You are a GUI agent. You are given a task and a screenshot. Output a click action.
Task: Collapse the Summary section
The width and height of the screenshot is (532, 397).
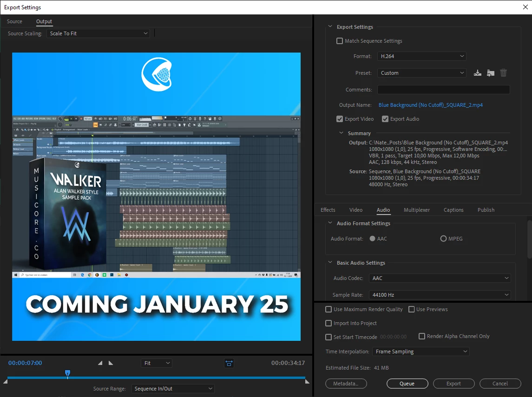pyautogui.click(x=342, y=133)
